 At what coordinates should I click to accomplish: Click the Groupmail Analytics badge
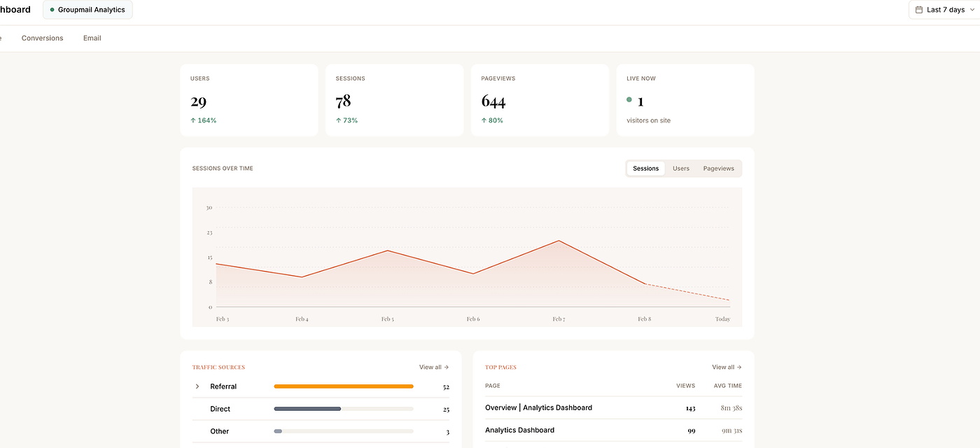[x=87, y=10]
